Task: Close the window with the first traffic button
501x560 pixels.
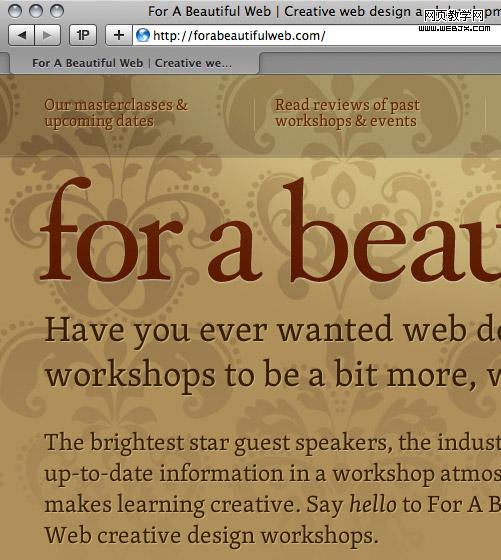Action: point(15,11)
